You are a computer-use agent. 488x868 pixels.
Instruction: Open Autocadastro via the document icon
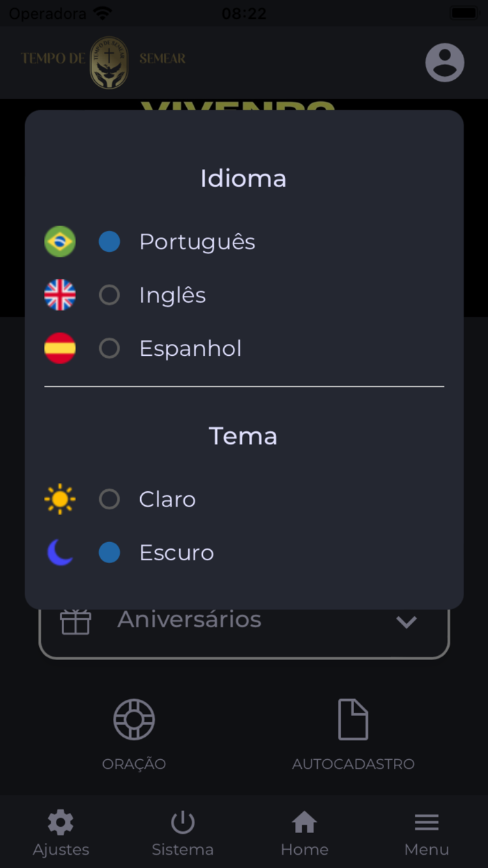(x=353, y=719)
